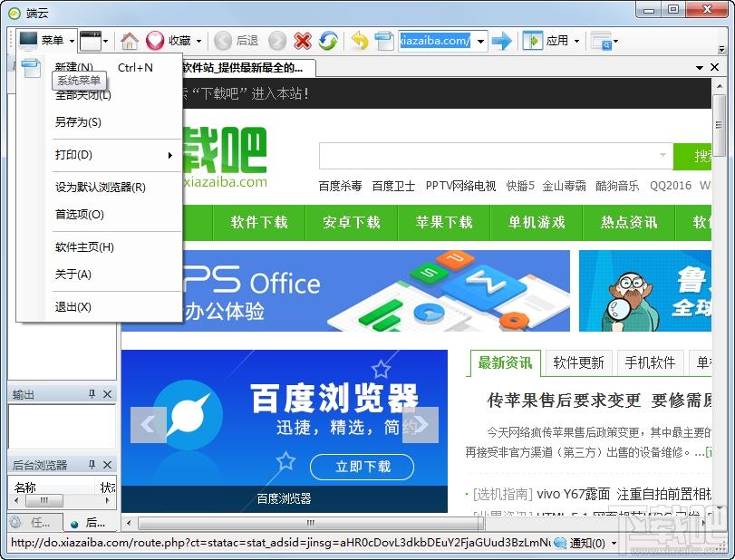Click the 软件下载 navigation link
Viewport: 735px width, 560px height.
pyautogui.click(x=259, y=222)
